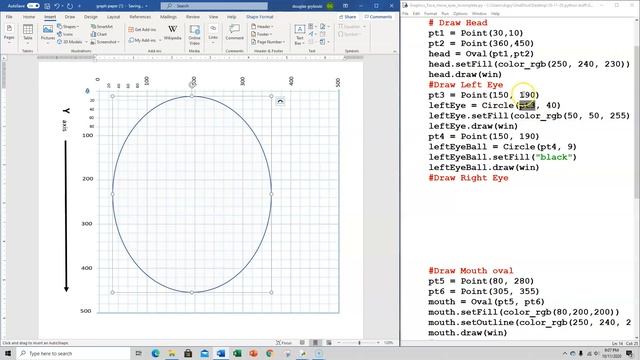The image size is (640, 360).
Task: Click the taskbar search box
Action: click(73, 353)
